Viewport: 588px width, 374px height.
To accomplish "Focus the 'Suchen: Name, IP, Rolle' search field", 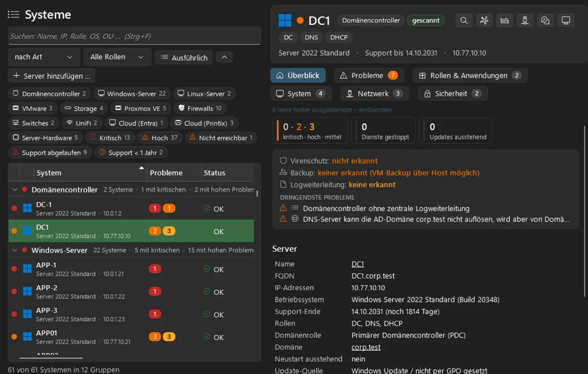I will tap(134, 36).
